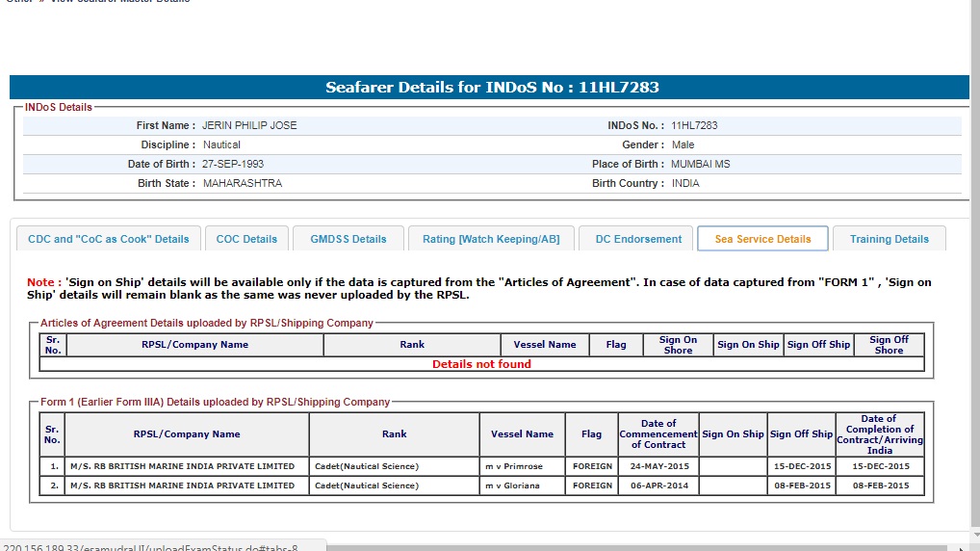Switch to the COC Details tab
Image resolution: width=980 pixels, height=551 pixels.
[x=246, y=239]
